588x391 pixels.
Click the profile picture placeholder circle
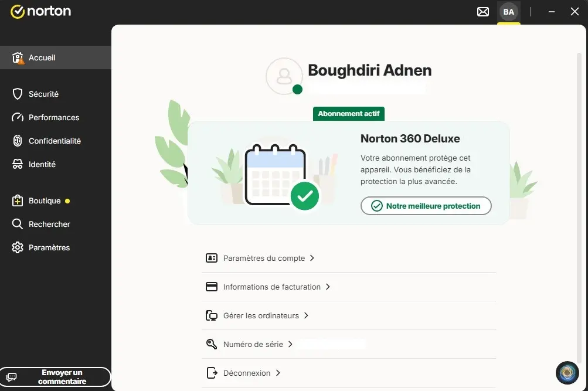click(x=284, y=76)
